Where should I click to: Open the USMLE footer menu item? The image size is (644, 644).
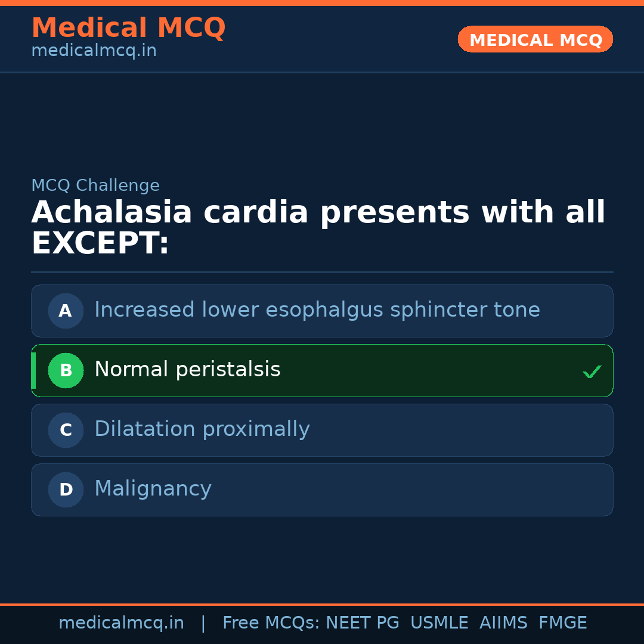click(439, 622)
